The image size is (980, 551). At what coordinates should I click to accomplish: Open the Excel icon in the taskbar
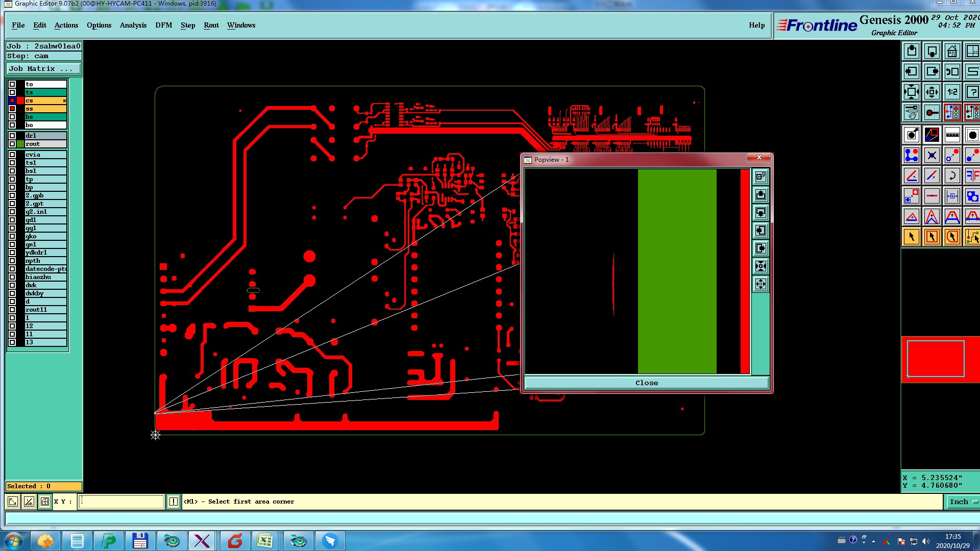(265, 541)
